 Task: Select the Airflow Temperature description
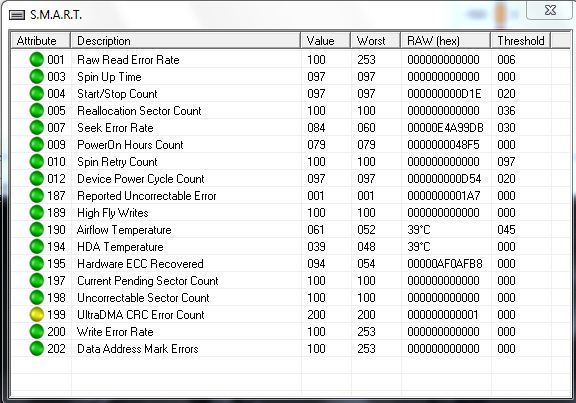(124, 230)
